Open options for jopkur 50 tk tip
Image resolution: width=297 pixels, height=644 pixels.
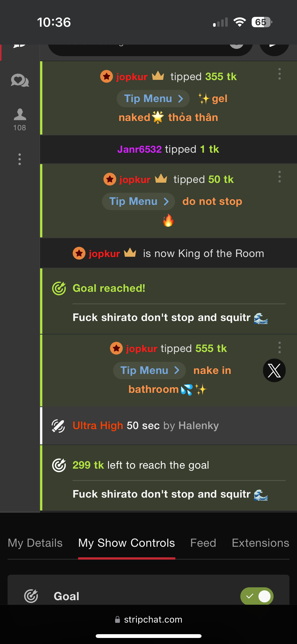pyautogui.click(x=279, y=177)
